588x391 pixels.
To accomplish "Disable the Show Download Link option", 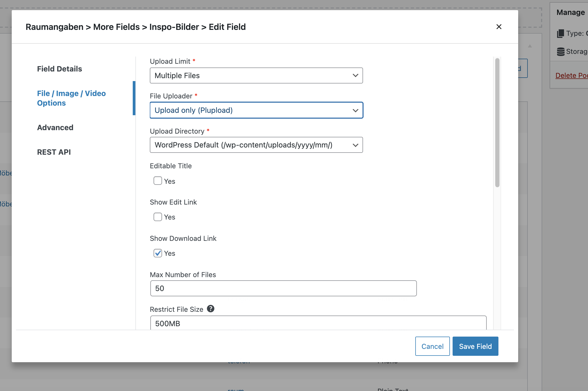I will (158, 253).
